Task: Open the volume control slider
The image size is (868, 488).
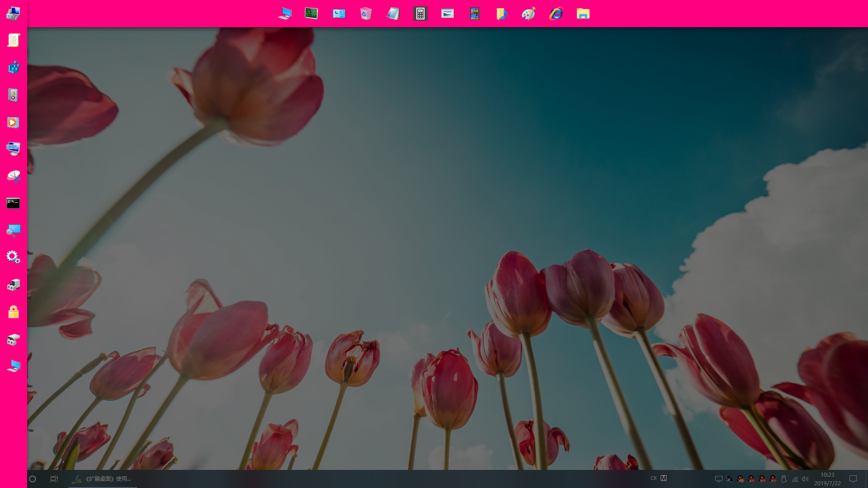Action: point(805,479)
